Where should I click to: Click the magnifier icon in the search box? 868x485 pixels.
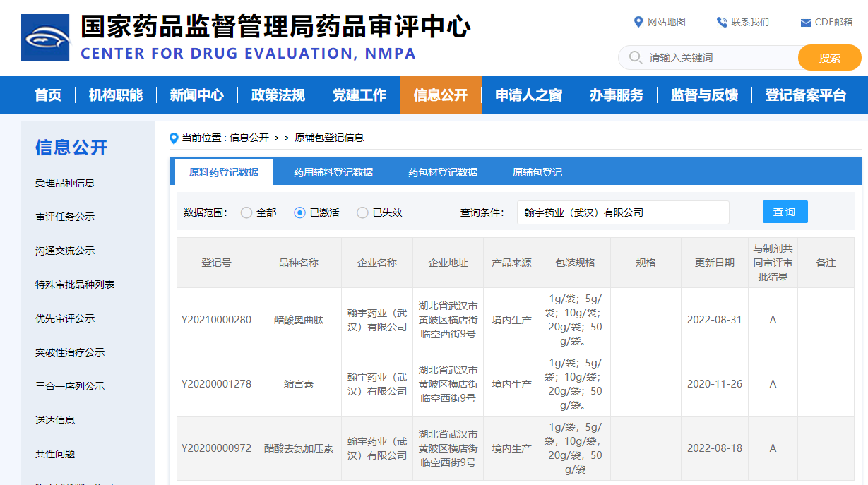pos(635,57)
